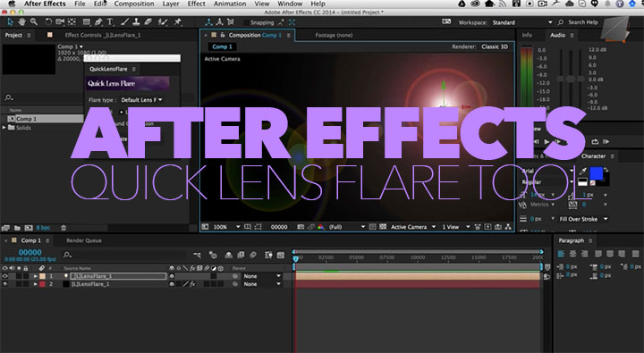Open the Flare type dropdown
The height and width of the screenshot is (353, 644).
tap(141, 100)
